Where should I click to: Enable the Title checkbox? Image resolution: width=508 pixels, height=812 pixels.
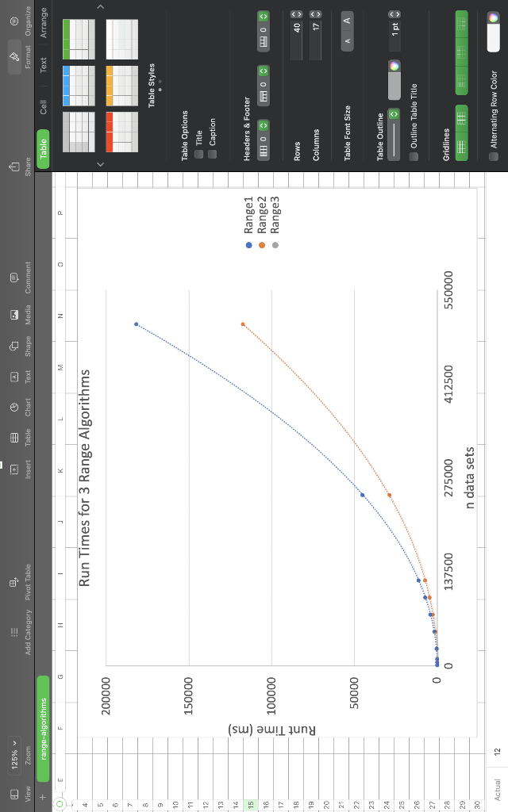(198, 154)
